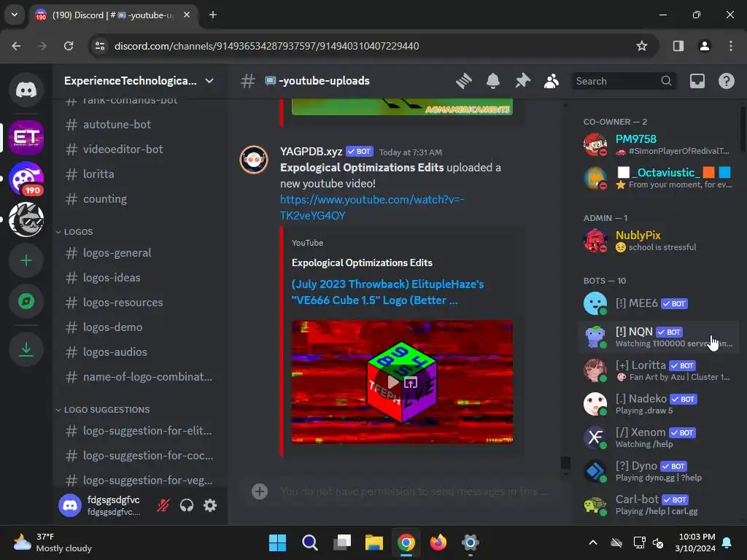The image size is (747, 560).
Task: Open Notification Settings bell icon
Action: (493, 81)
